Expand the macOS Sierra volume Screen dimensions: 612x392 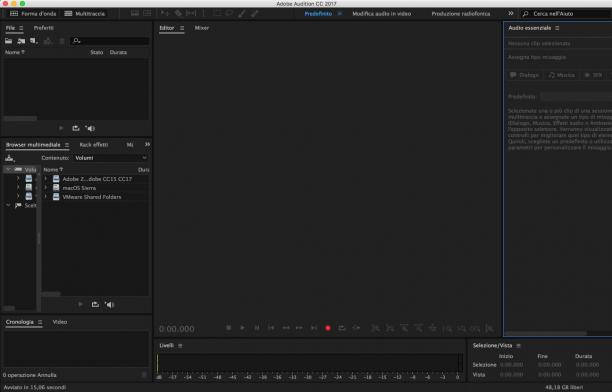(x=45, y=188)
